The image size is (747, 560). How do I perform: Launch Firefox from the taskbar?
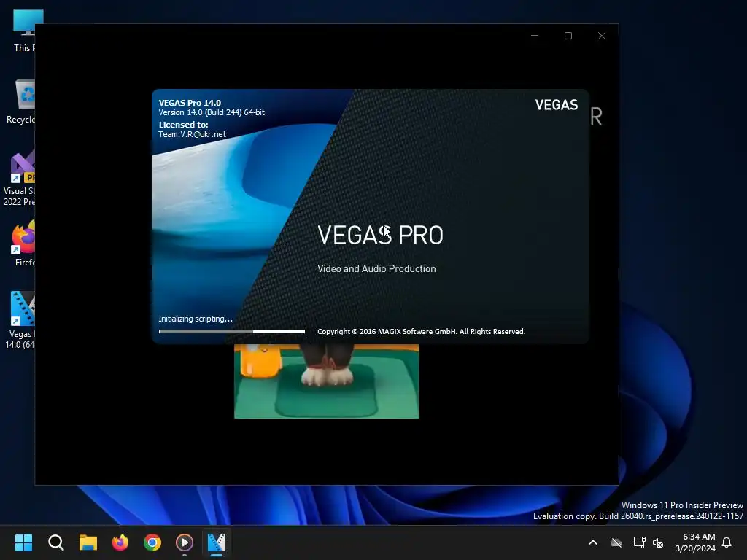click(120, 542)
